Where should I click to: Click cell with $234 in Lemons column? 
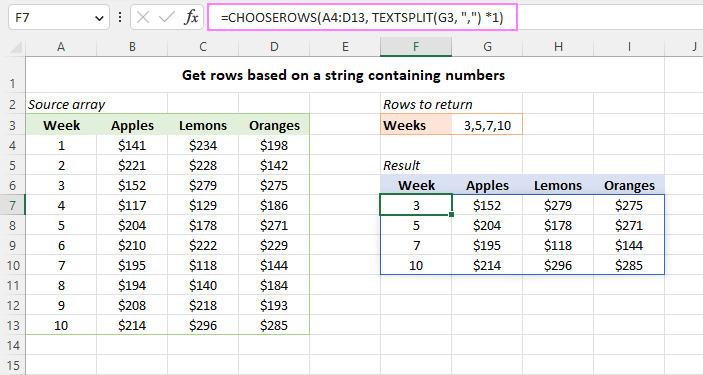[203, 145]
